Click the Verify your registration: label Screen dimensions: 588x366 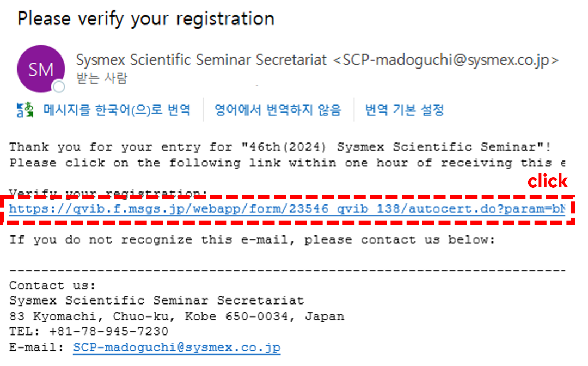pos(108,193)
